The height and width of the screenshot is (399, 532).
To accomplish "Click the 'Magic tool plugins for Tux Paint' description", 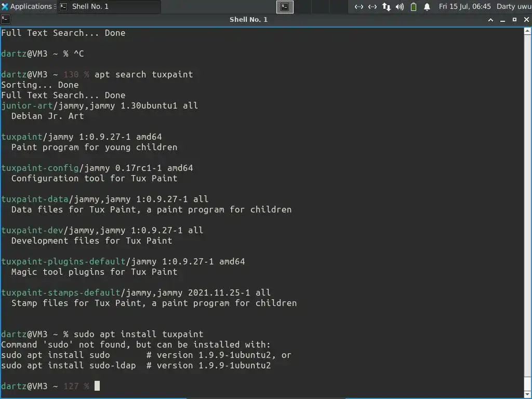I will pos(95,272).
